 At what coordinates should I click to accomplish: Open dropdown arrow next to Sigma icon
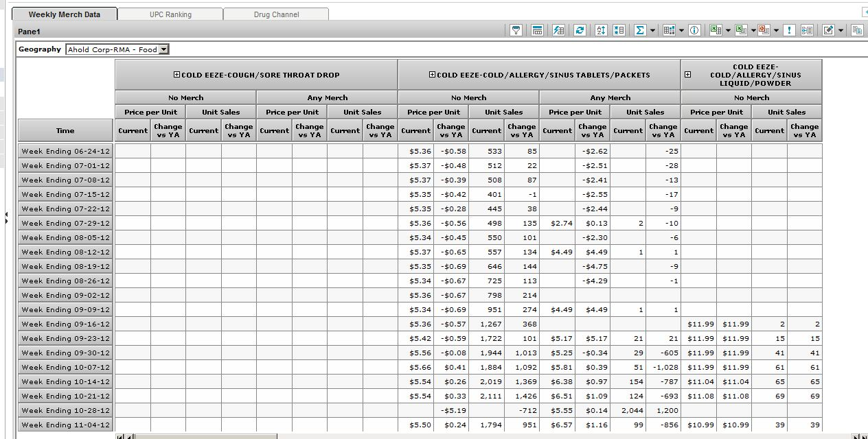(x=652, y=31)
